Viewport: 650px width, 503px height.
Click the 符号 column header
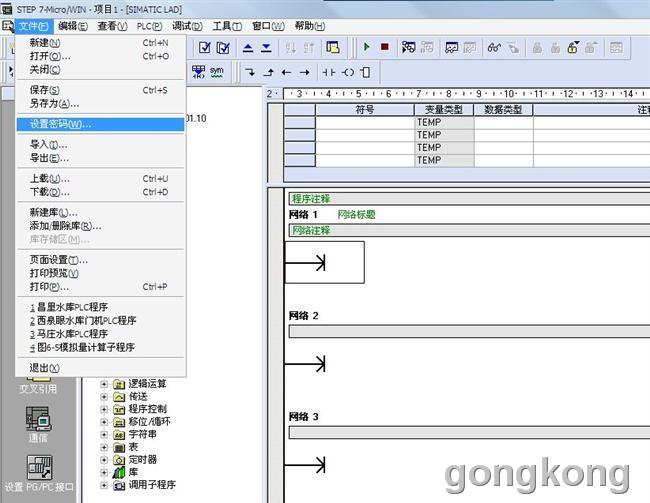(365, 109)
